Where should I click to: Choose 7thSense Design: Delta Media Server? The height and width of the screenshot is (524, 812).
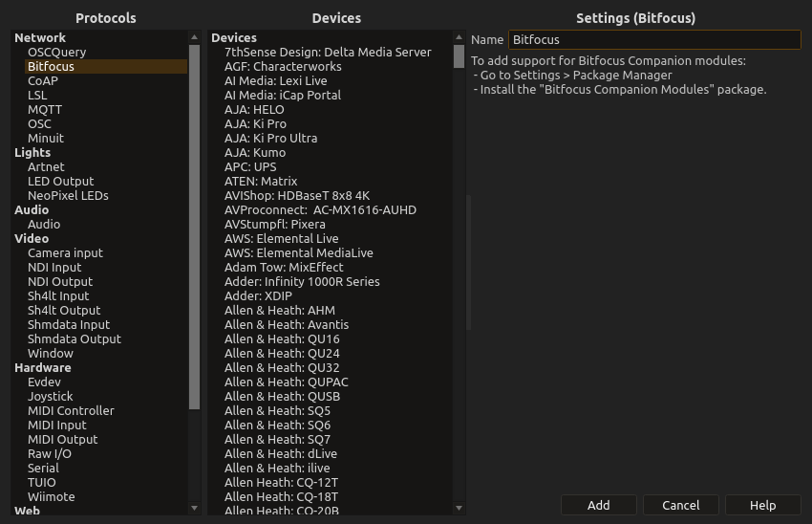point(328,52)
